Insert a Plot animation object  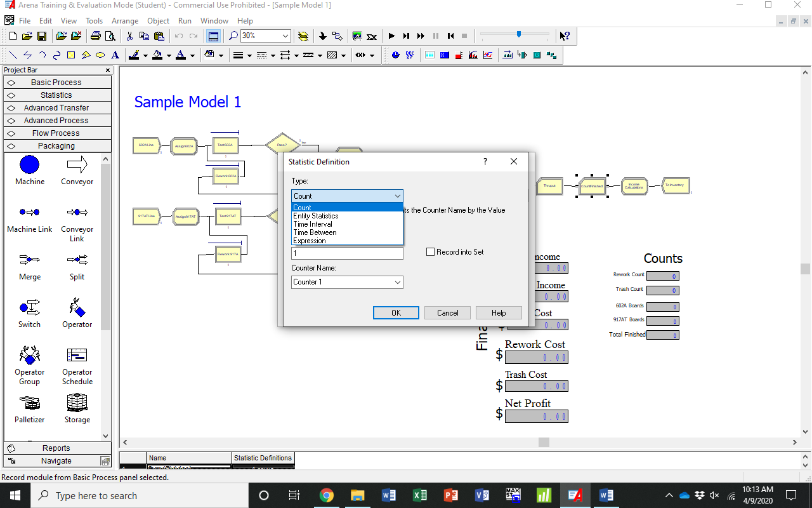pos(487,55)
